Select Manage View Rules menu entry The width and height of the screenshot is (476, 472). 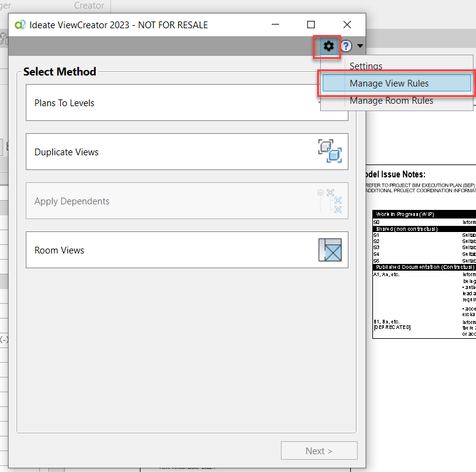pos(396,83)
